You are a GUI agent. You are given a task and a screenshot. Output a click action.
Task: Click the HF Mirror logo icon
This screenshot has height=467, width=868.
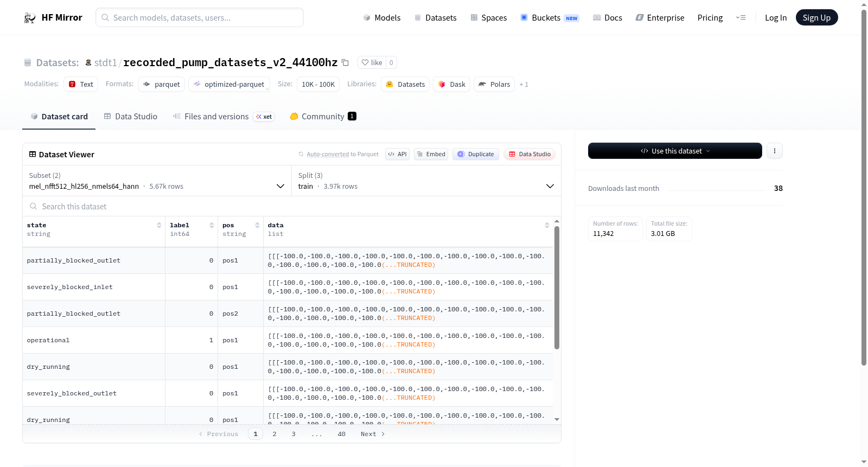tap(30, 18)
